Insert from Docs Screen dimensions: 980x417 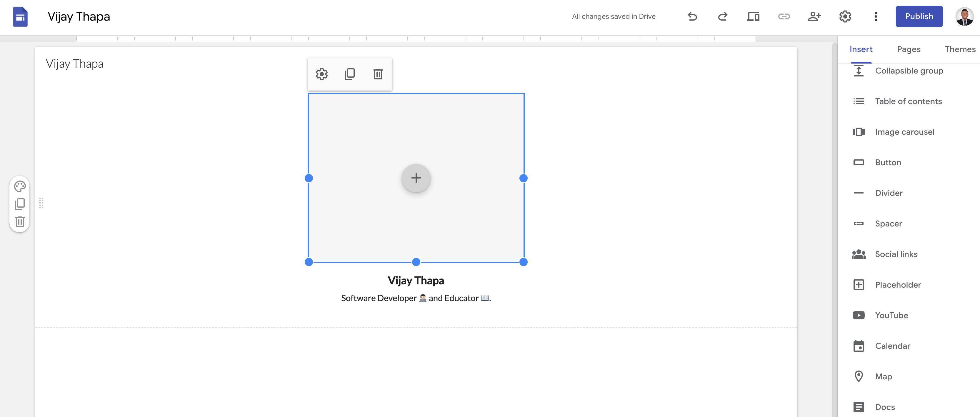tap(909, 407)
